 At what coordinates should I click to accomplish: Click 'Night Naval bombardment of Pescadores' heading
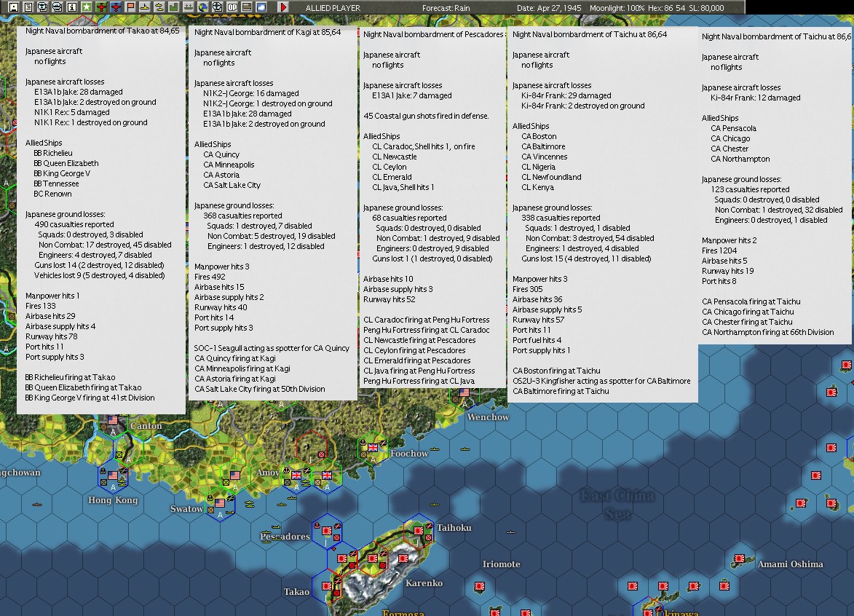click(433, 34)
